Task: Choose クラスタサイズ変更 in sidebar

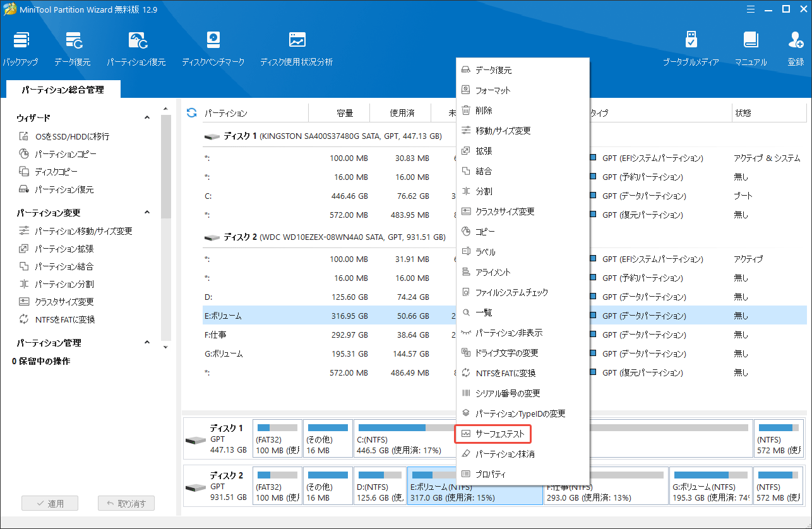Action: (x=56, y=302)
